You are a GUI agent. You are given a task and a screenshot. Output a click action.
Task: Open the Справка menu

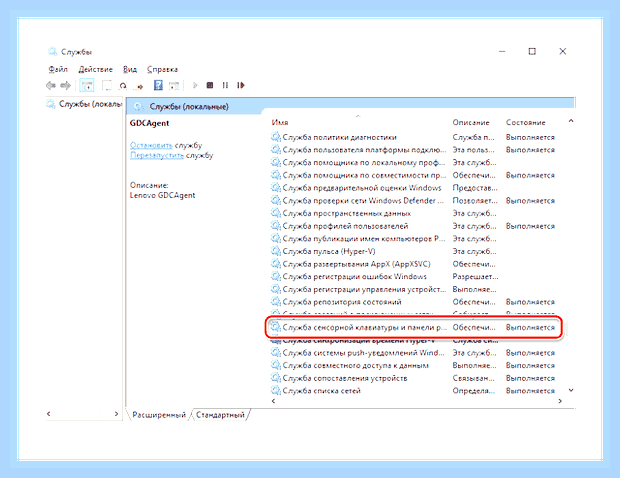[x=162, y=69]
